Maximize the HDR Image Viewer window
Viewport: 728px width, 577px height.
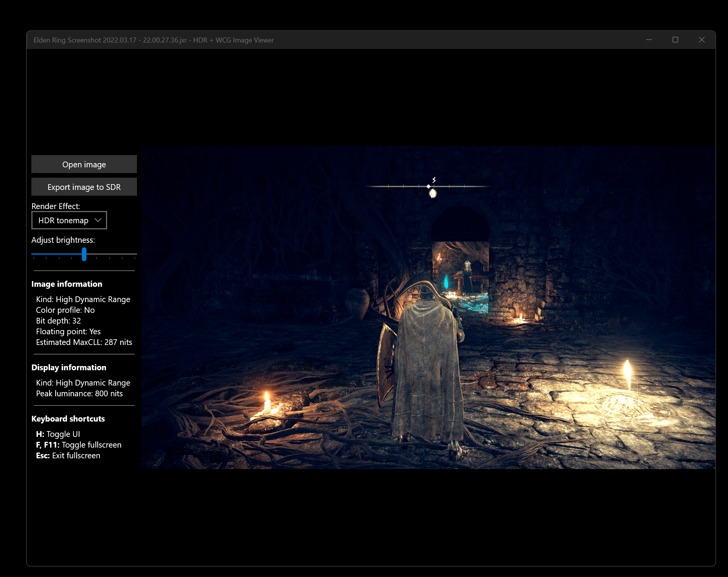coord(675,40)
